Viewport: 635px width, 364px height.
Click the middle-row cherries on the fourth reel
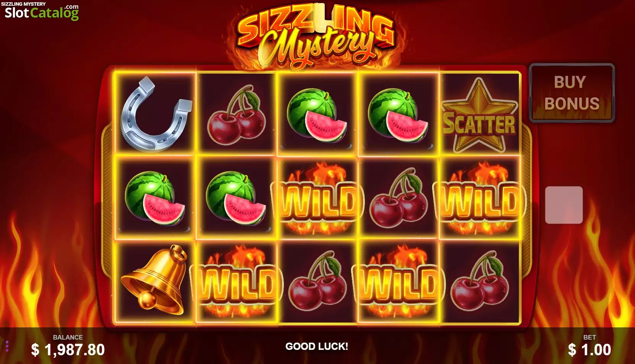pos(398,197)
